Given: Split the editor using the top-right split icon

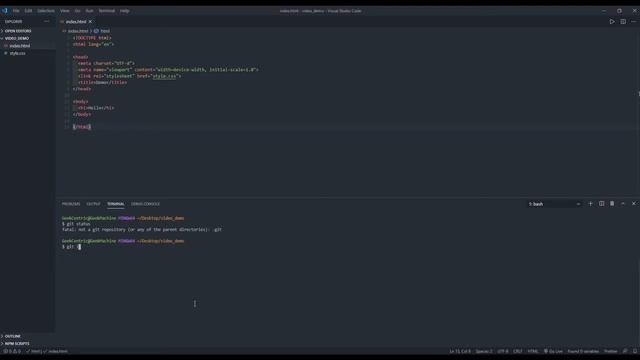Looking at the screenshot, I should [x=623, y=22].
